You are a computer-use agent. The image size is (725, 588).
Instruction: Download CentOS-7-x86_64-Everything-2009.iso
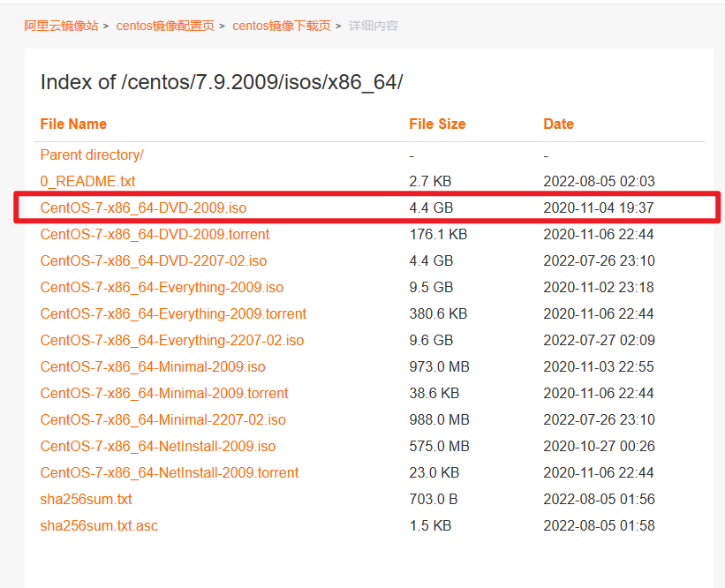click(162, 287)
